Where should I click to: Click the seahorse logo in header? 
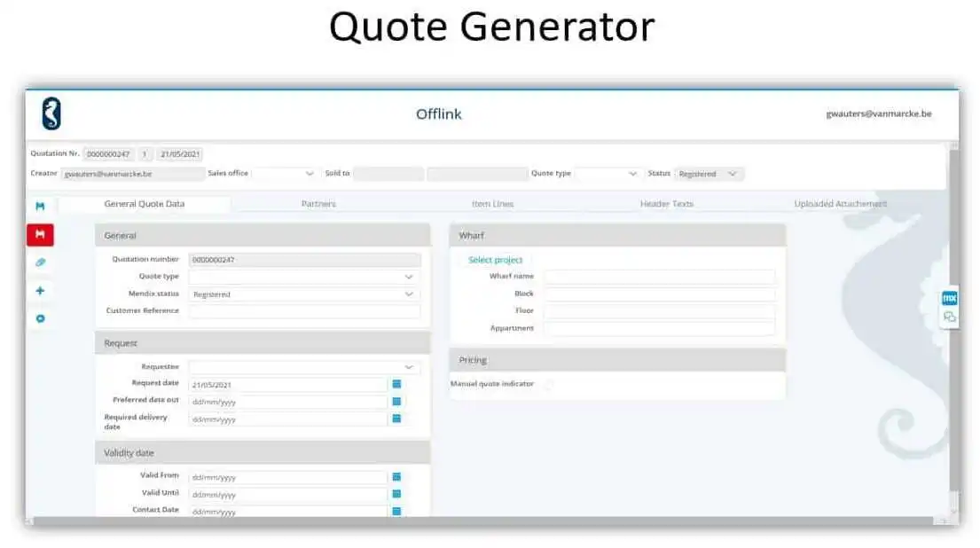click(51, 114)
